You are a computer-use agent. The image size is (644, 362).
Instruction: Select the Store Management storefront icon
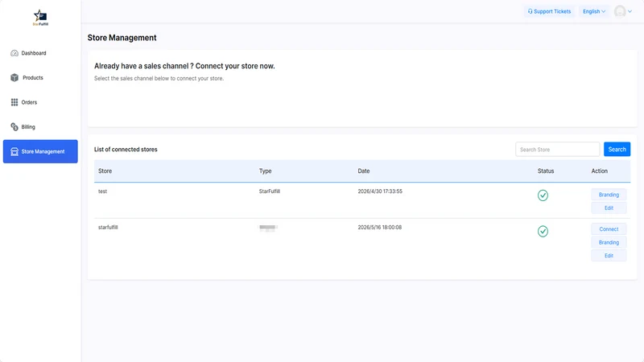coord(14,151)
